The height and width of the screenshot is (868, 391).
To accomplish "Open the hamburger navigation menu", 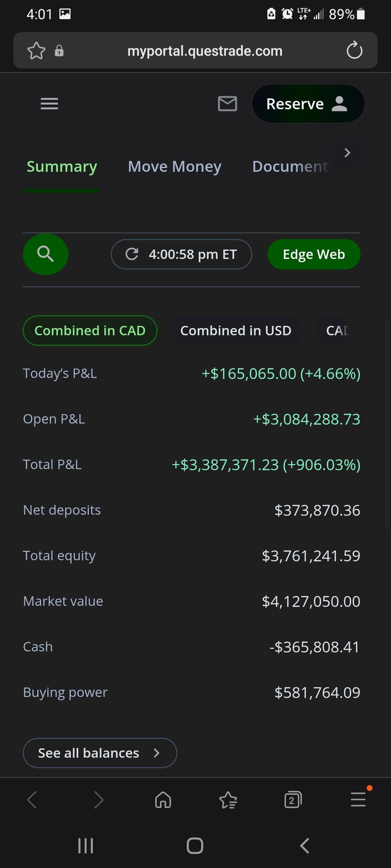I will coord(49,104).
